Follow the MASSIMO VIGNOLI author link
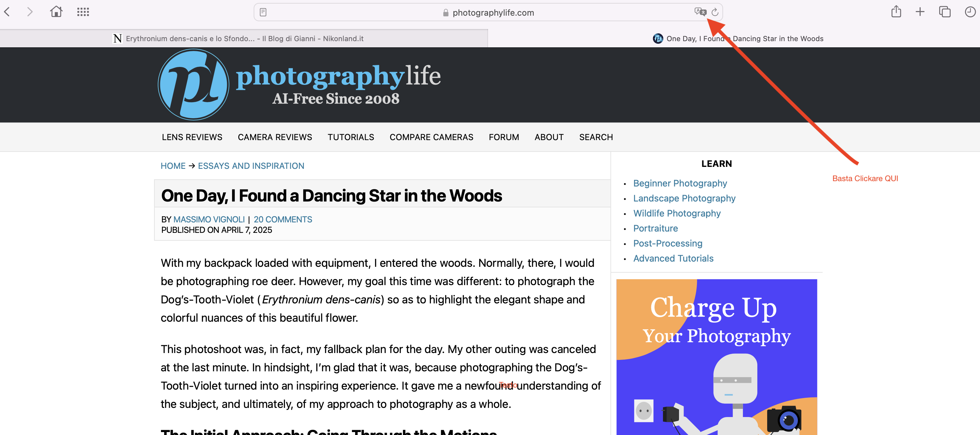The width and height of the screenshot is (980, 435). tap(209, 219)
